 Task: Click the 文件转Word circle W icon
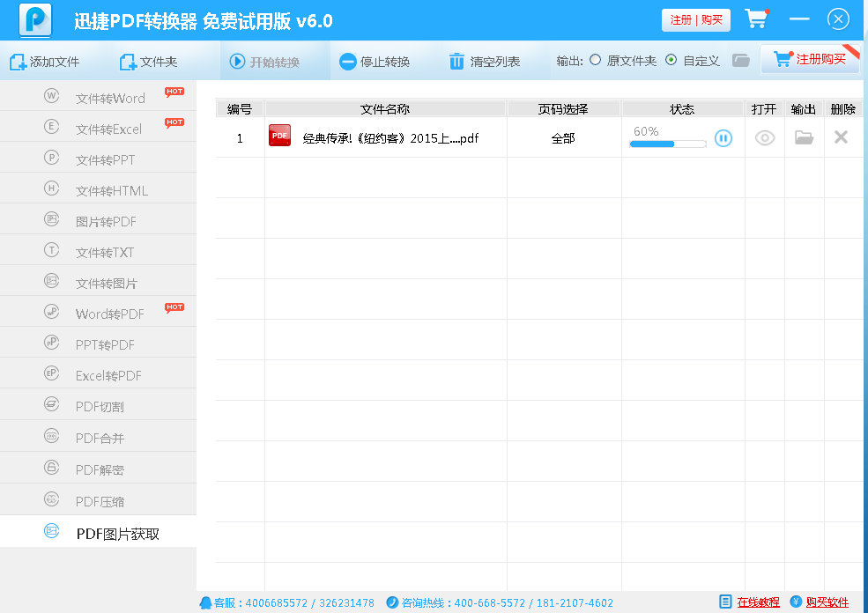(x=51, y=96)
